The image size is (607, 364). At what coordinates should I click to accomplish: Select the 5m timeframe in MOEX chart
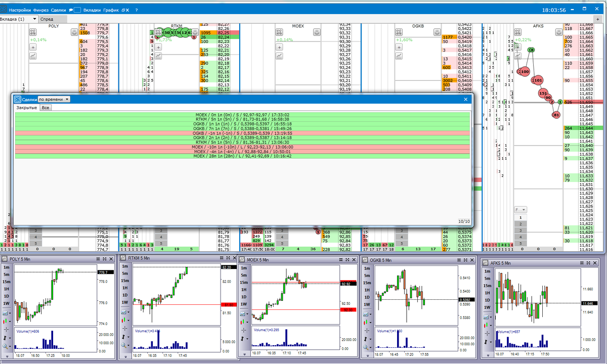[244, 276]
